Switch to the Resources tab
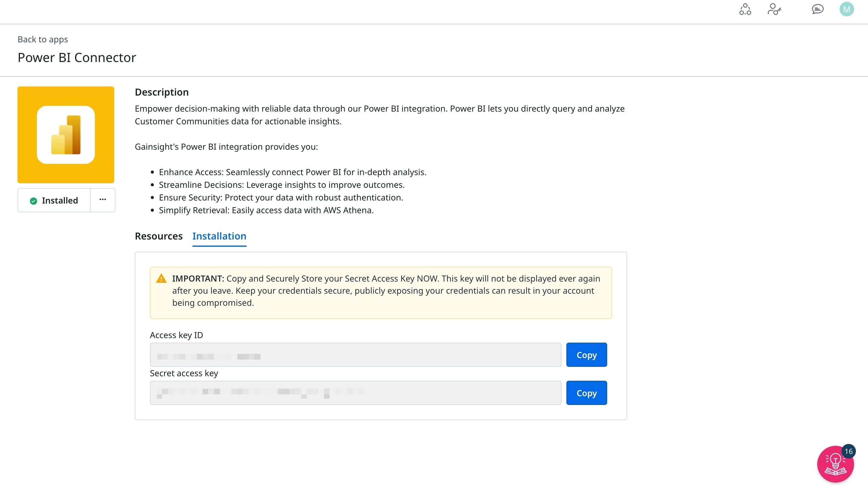 (x=159, y=236)
